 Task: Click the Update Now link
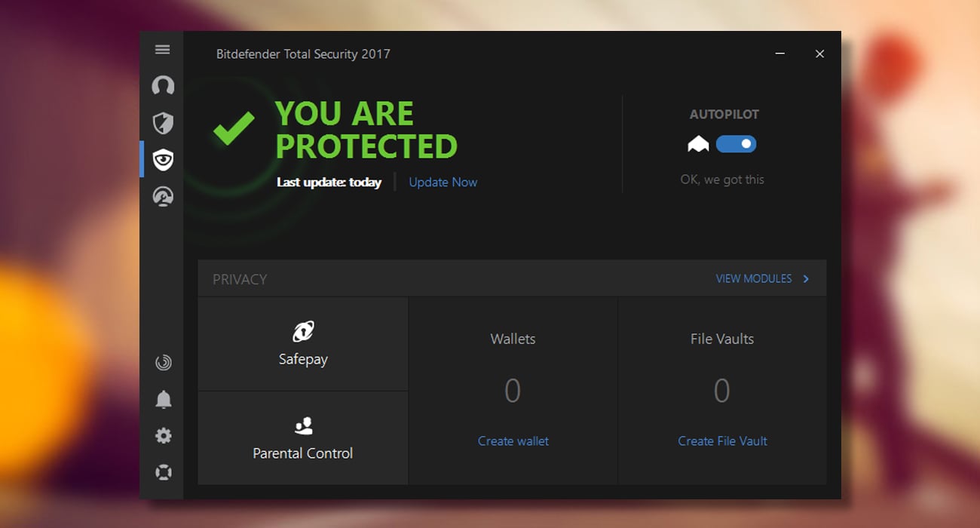(443, 182)
